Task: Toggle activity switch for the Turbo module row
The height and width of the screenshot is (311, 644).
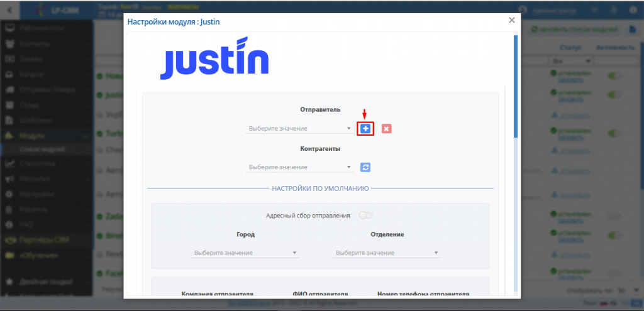Action: (x=614, y=133)
